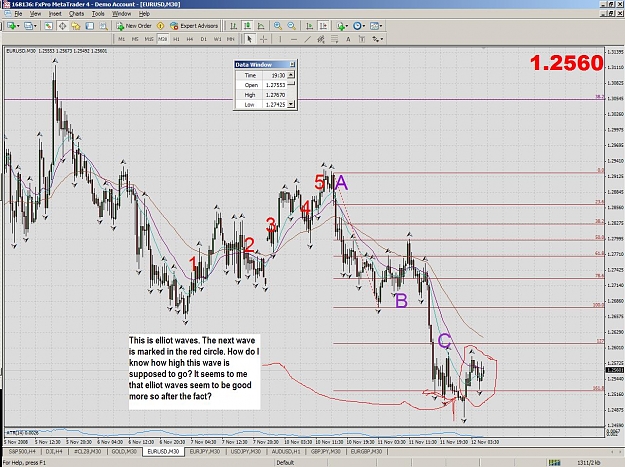Open the Periods clock dropdown
Screen dimensions: 625x467
tap(359, 26)
